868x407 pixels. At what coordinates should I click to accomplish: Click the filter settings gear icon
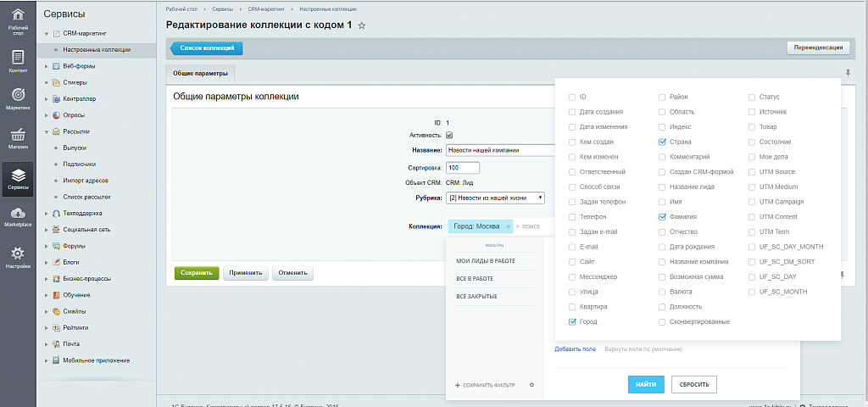531,385
